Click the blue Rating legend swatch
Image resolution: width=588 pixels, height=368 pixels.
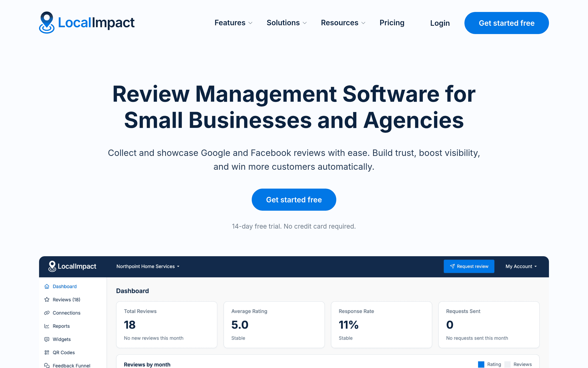[x=481, y=364]
